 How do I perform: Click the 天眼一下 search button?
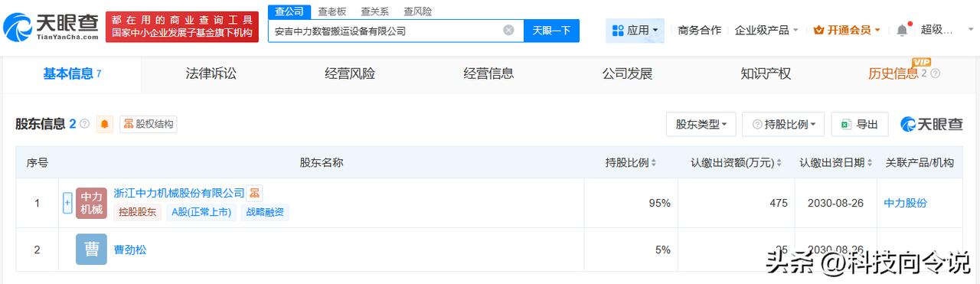coord(551,31)
